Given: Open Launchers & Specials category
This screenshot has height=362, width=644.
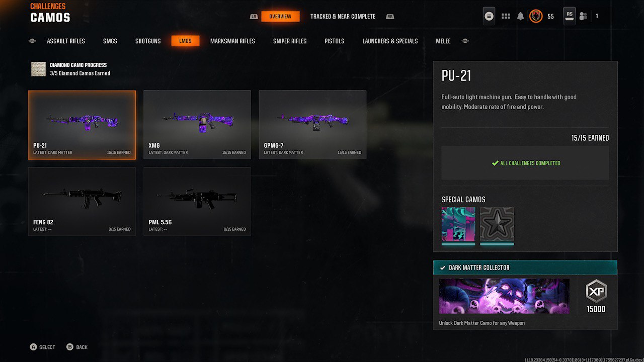Looking at the screenshot, I should 390,41.
